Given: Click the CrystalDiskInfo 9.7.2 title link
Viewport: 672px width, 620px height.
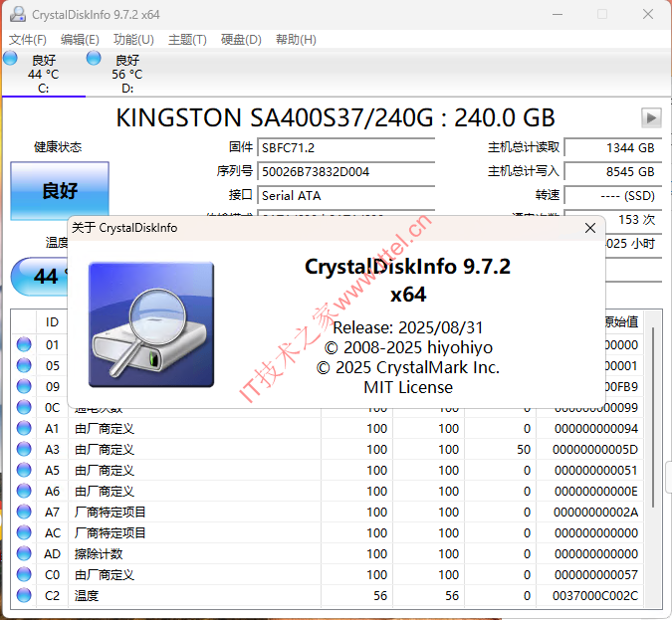Looking at the screenshot, I should tap(407, 281).
